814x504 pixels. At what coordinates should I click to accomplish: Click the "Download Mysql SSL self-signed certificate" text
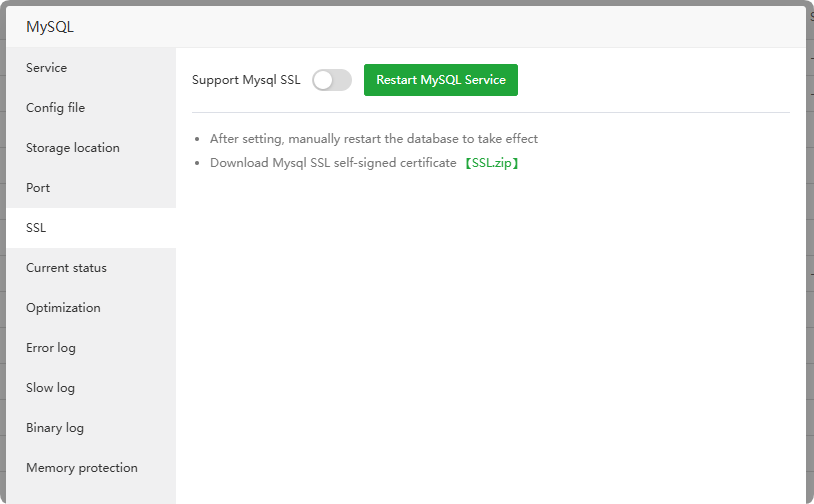click(x=333, y=163)
